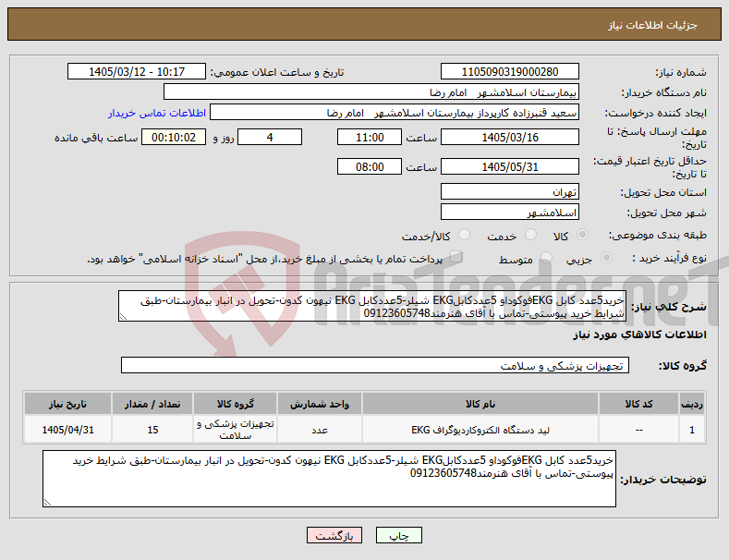This screenshot has height=560, width=729.
Task: Click the need number field 1105090319000280
Action: 509,72
